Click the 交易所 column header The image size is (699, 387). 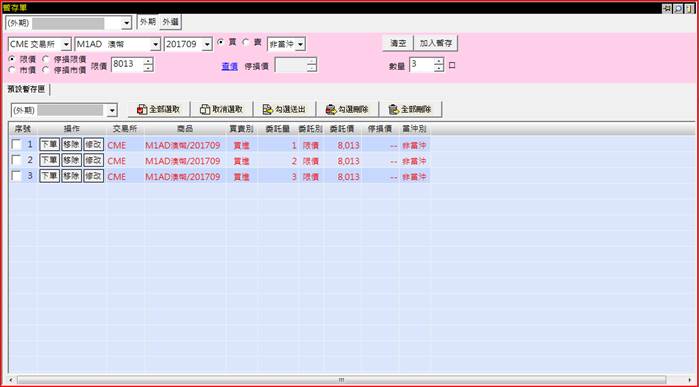click(x=125, y=129)
